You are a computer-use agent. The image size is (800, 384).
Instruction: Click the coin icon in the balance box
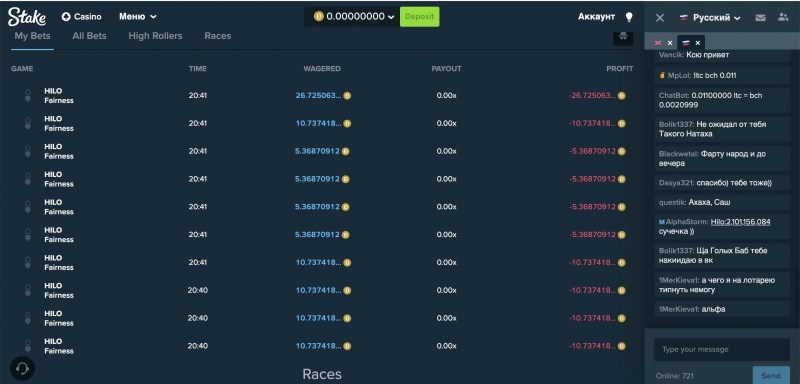pyautogui.click(x=319, y=17)
